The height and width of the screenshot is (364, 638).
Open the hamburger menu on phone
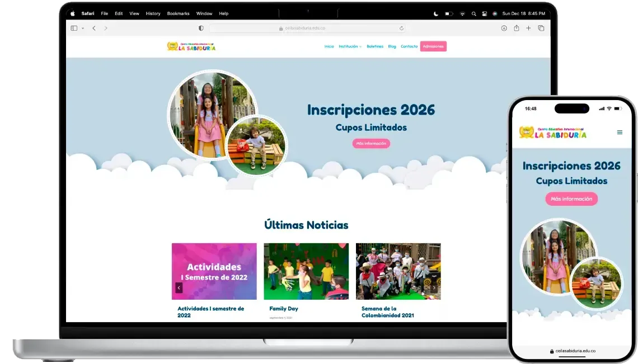pyautogui.click(x=620, y=132)
